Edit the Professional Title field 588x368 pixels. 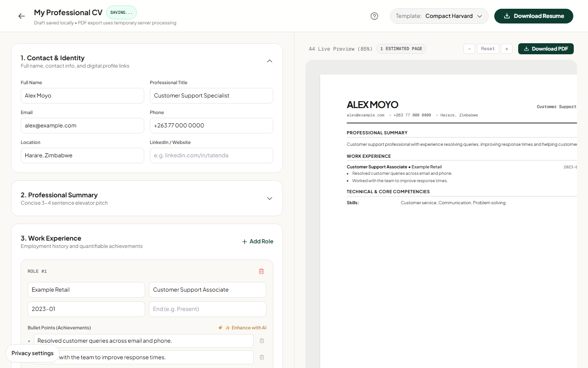pos(211,96)
